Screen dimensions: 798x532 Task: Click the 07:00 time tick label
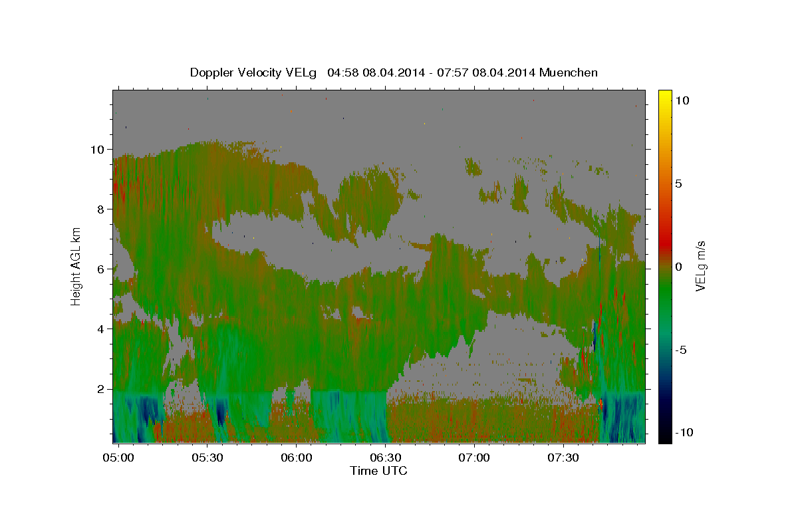point(474,458)
